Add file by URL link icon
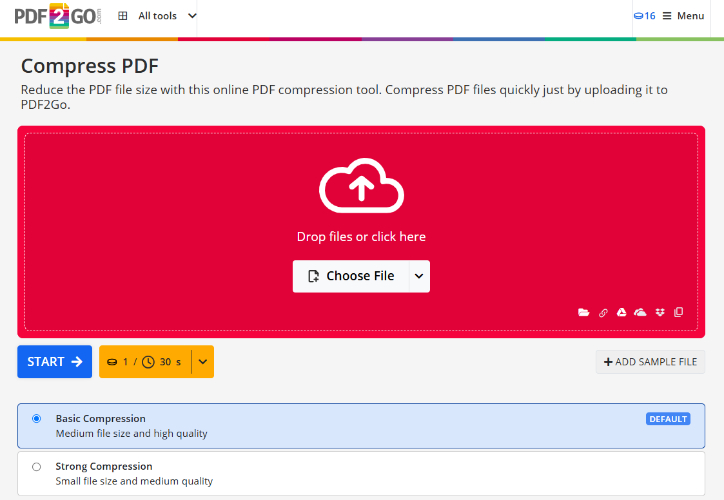The image size is (724, 500). pos(603,313)
